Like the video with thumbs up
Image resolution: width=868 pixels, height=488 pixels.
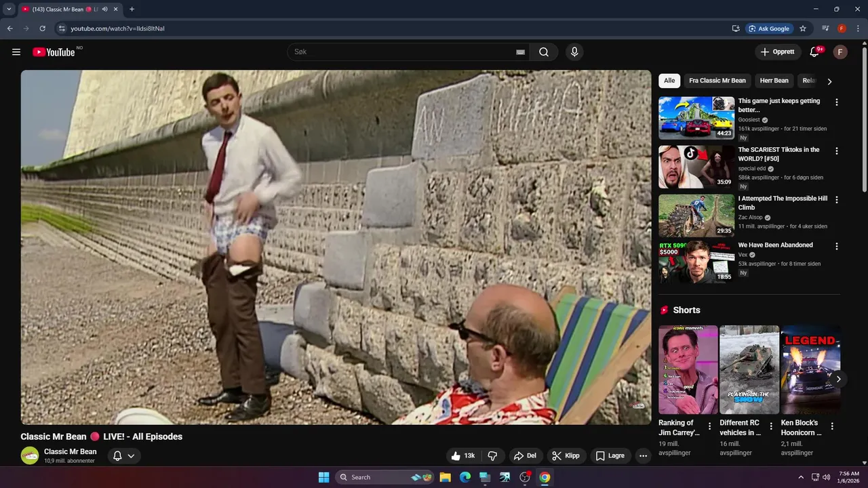click(x=464, y=456)
